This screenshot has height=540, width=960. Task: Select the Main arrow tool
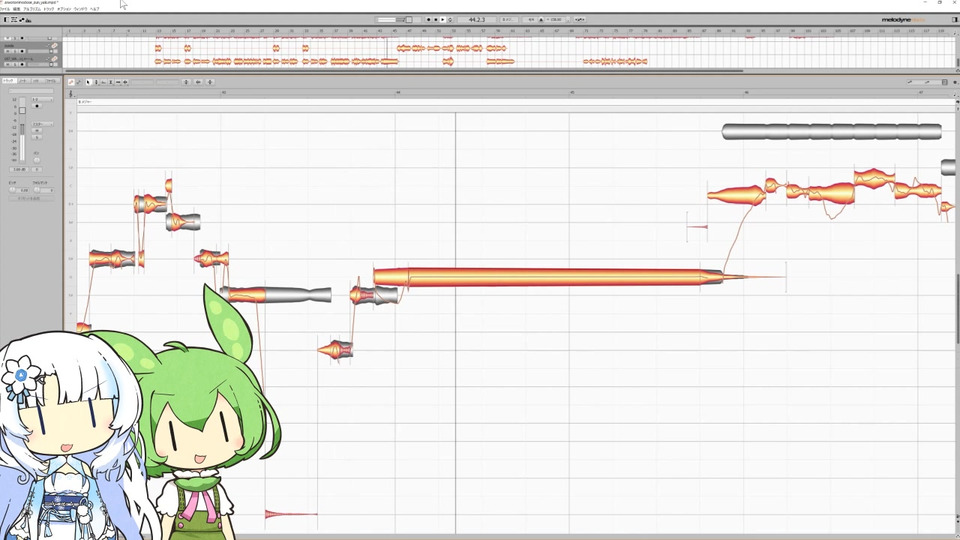88,82
